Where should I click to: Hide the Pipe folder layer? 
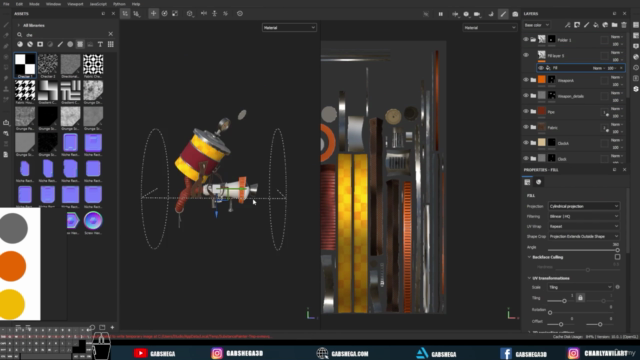526,111
